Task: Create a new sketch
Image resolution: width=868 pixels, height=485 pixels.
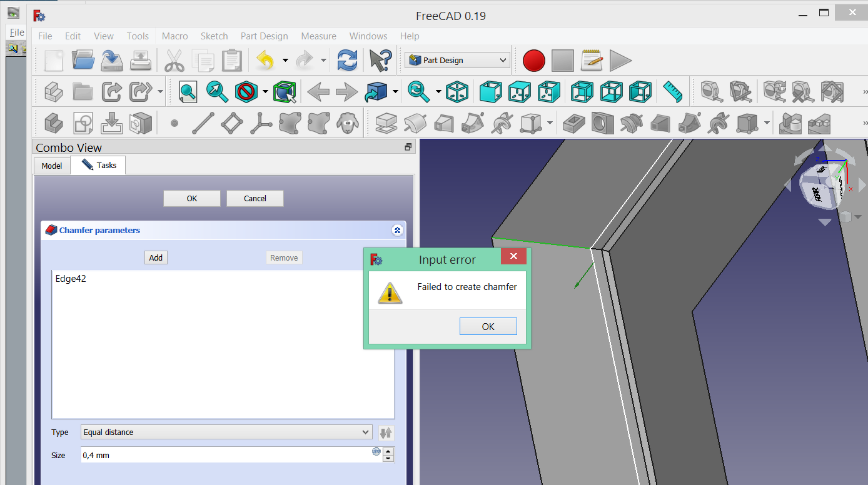Action: pyautogui.click(x=83, y=123)
